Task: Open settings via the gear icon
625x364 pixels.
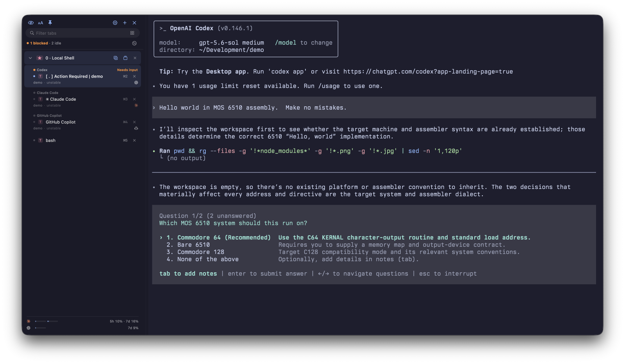Action: 115,23
